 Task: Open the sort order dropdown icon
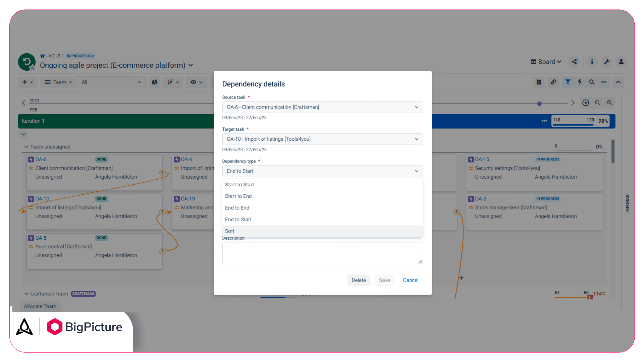click(x=173, y=82)
